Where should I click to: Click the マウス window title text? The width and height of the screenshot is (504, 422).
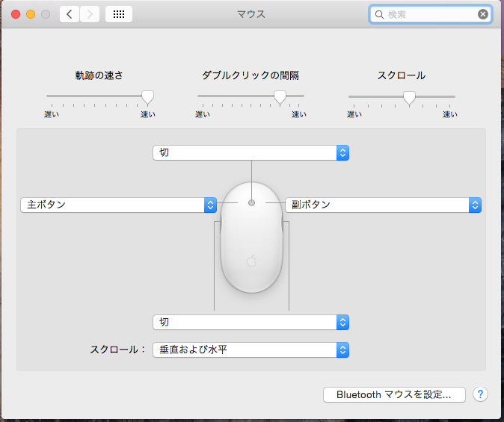[251, 14]
